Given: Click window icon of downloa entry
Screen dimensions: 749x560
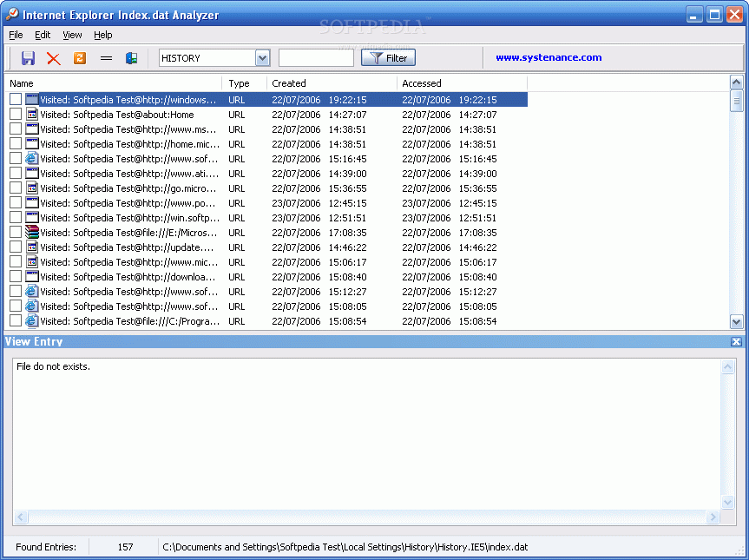Looking at the screenshot, I should pyautogui.click(x=32, y=276).
